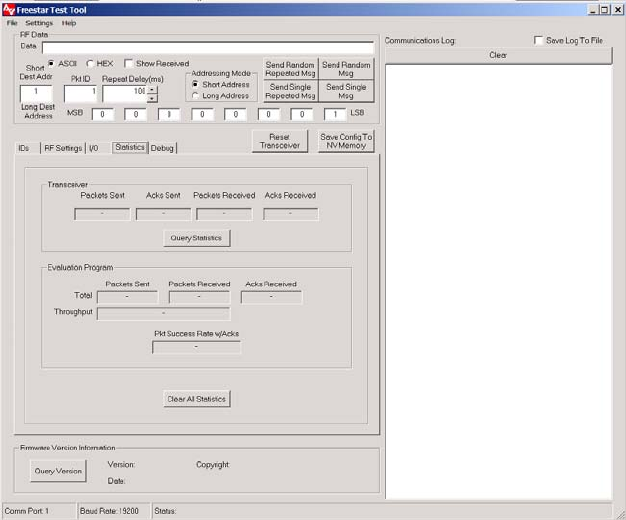Open the File menu
626x520 pixels.
click(12, 23)
